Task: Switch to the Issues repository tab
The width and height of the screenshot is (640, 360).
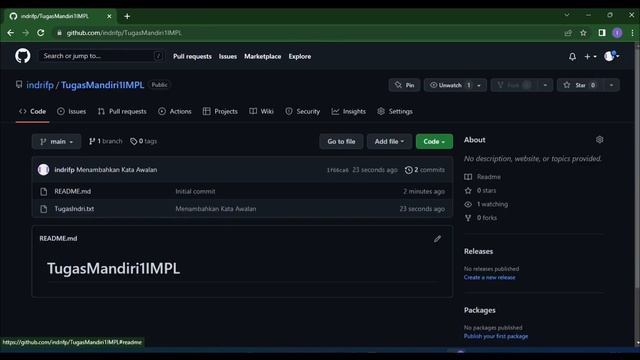Action: 72,111
